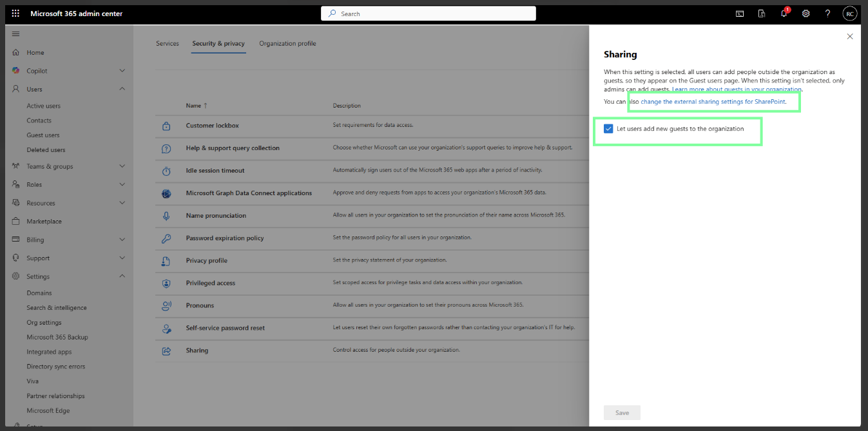The image size is (868, 431).
Task: Open the help question mark icon
Action: pyautogui.click(x=827, y=14)
